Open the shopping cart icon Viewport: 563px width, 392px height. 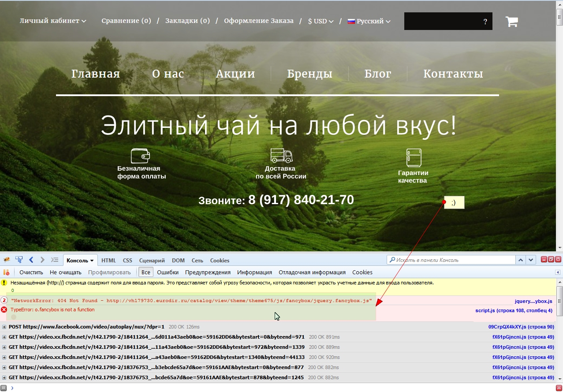pyautogui.click(x=511, y=21)
